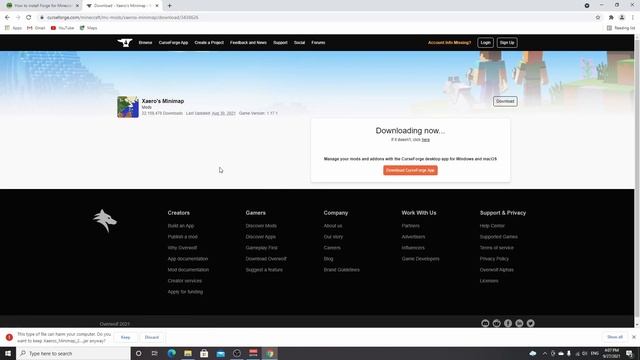Open 'Mod documentation' footer link
This screenshot has width=640, height=360.
point(188,270)
